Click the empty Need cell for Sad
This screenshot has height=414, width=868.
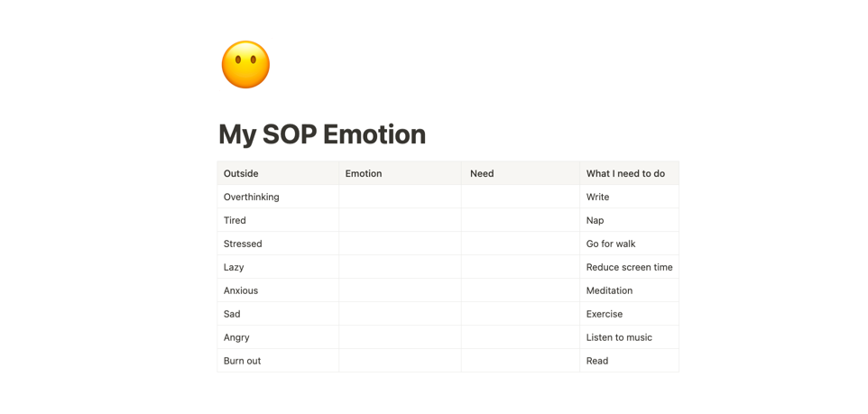[520, 314]
